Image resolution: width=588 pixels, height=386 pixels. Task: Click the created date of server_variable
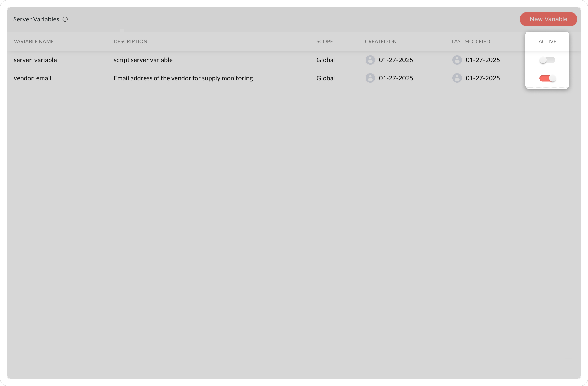(396, 60)
